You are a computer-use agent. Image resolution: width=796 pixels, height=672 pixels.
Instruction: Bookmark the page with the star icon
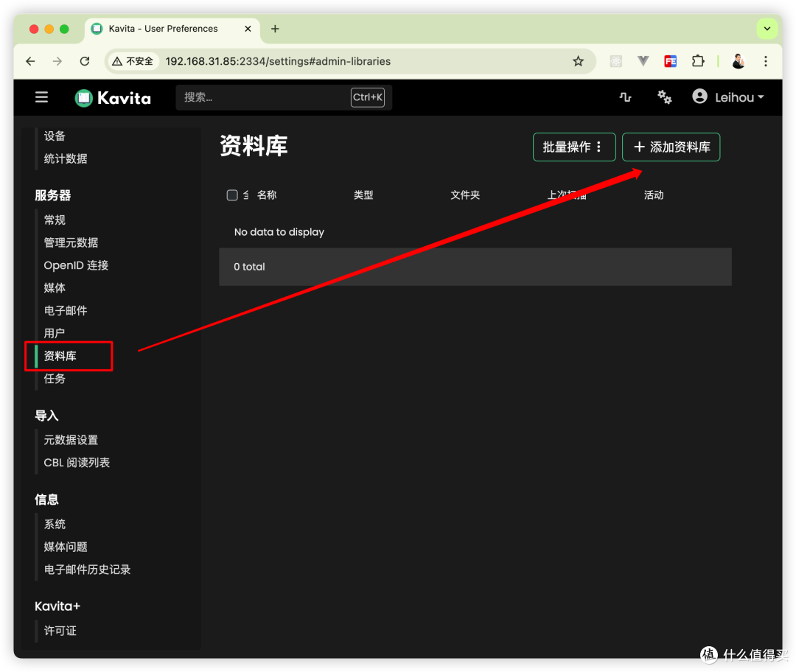click(x=579, y=61)
